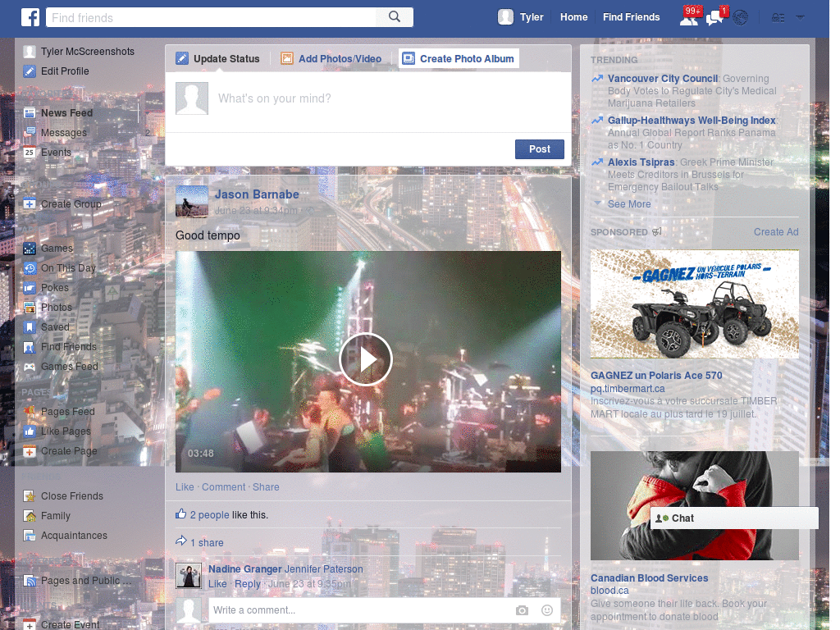Select the camera icon in comment box
The image size is (840, 630).
click(x=522, y=610)
